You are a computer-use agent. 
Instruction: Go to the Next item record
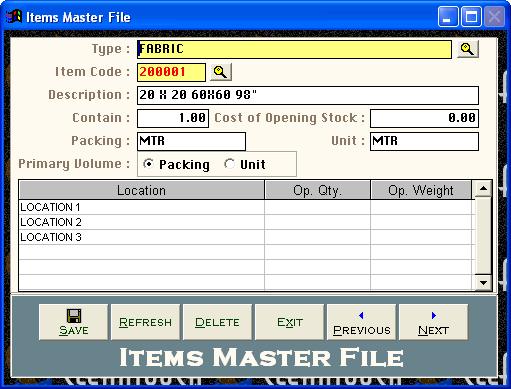pos(434,322)
